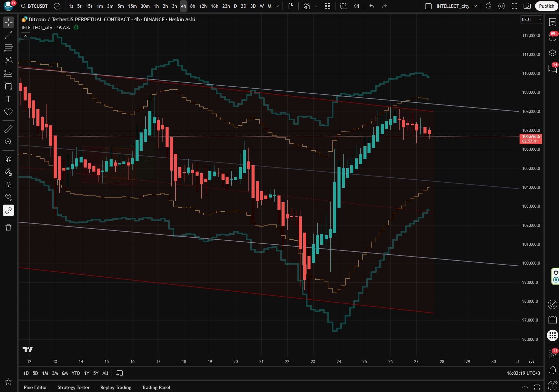559x392 pixels.
Task: Select the trend line drawing tool
Action: 8,35
